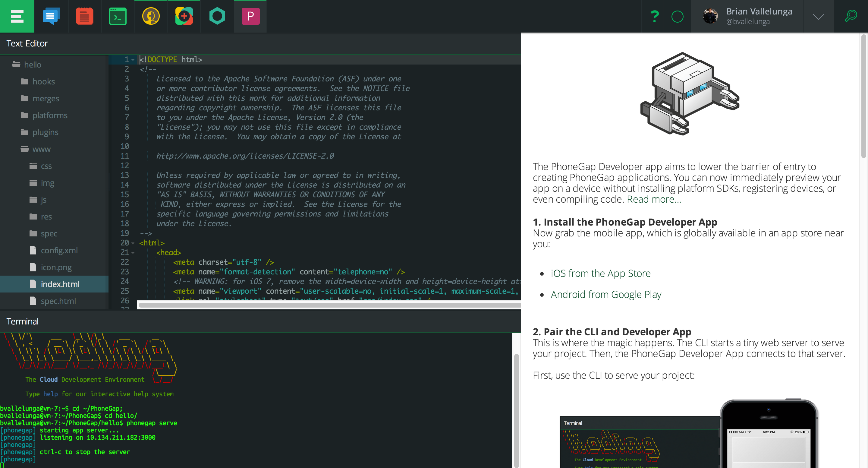Collapse code fold at line 20
868x468 pixels.
click(x=133, y=243)
